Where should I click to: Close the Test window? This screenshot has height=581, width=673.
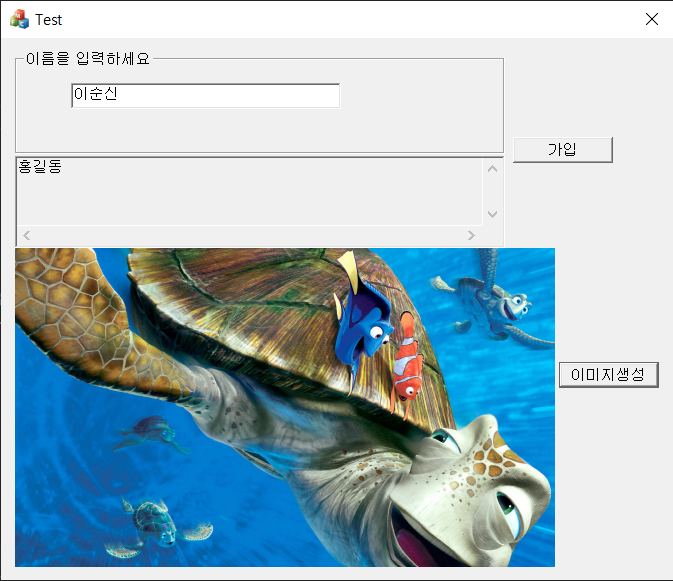click(x=652, y=19)
